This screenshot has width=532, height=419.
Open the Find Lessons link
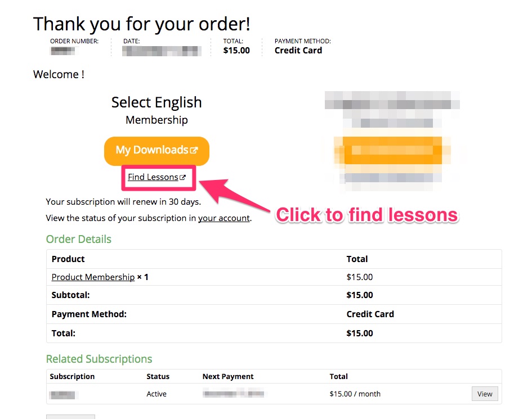click(x=153, y=177)
